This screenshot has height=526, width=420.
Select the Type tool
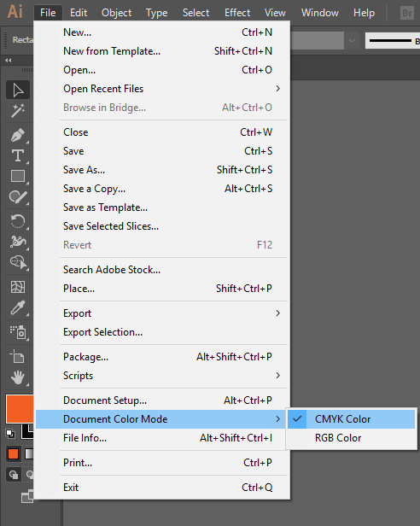(x=18, y=155)
